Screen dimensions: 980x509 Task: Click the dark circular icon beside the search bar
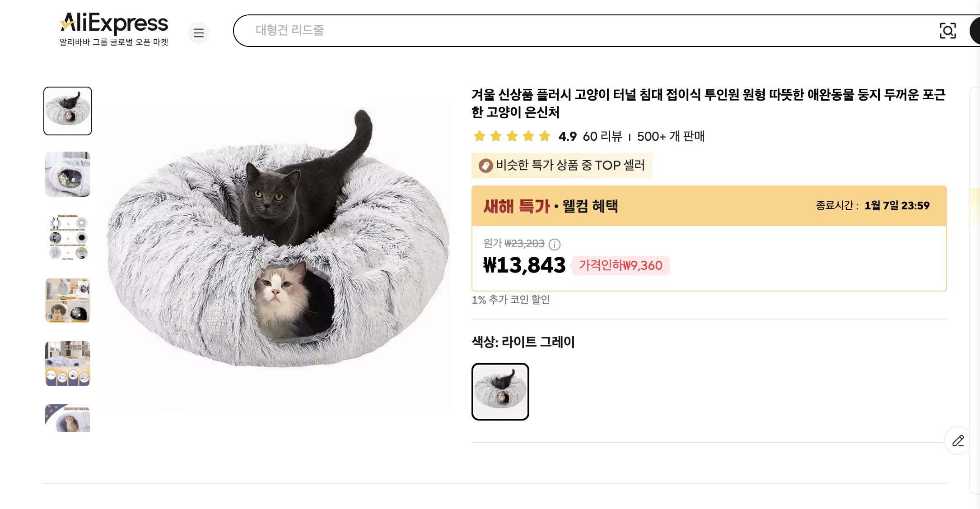coord(975,31)
